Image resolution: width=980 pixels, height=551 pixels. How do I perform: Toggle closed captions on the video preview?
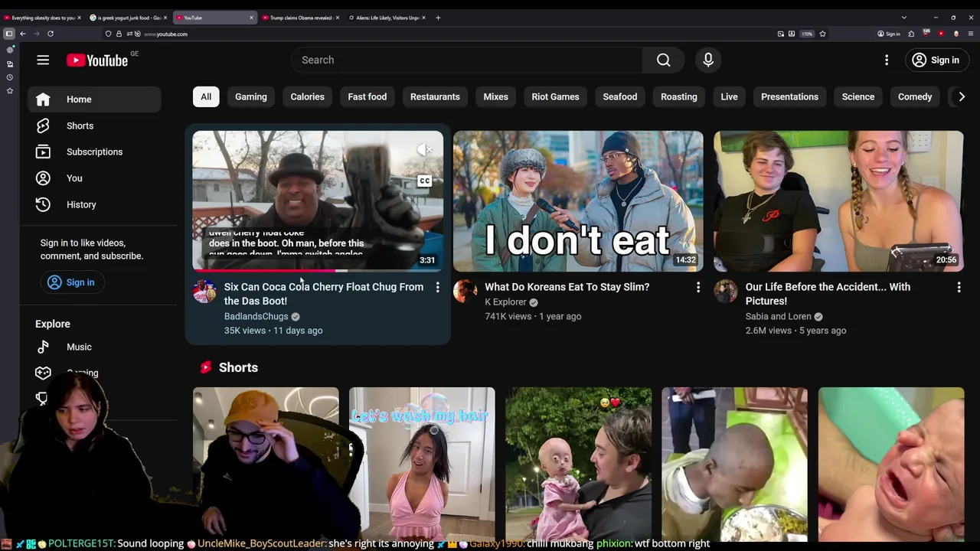[x=424, y=181]
